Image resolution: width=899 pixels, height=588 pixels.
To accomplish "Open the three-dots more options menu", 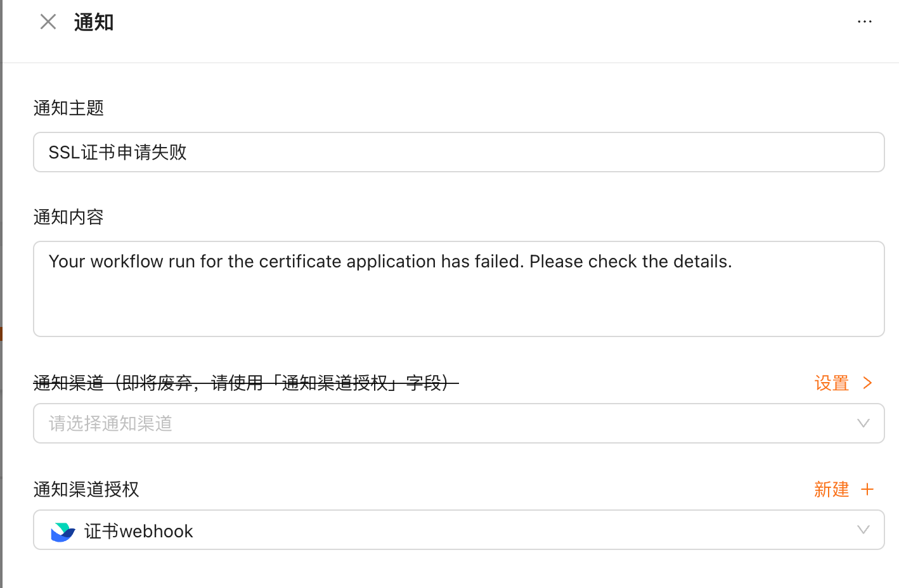I will pyautogui.click(x=865, y=22).
